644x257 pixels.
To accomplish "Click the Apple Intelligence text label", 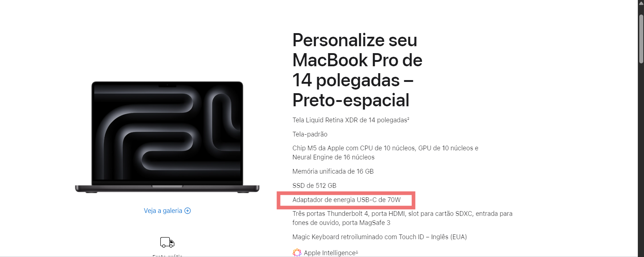I will (x=330, y=253).
